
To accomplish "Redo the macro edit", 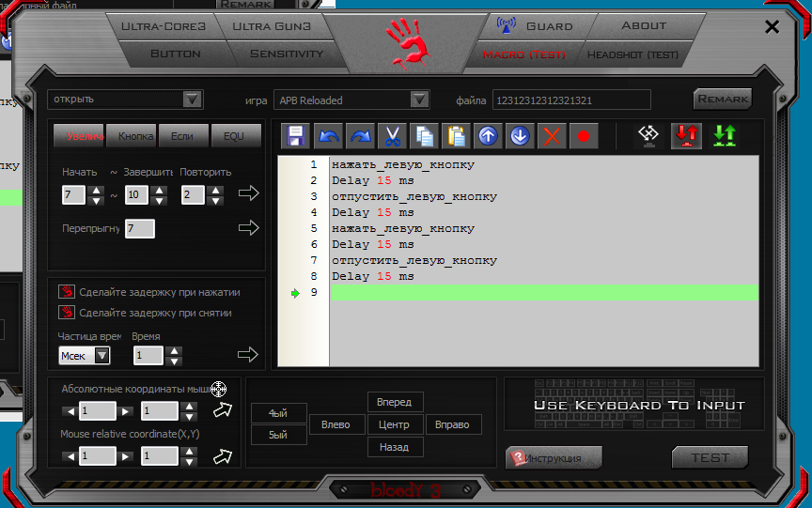I will tap(361, 136).
